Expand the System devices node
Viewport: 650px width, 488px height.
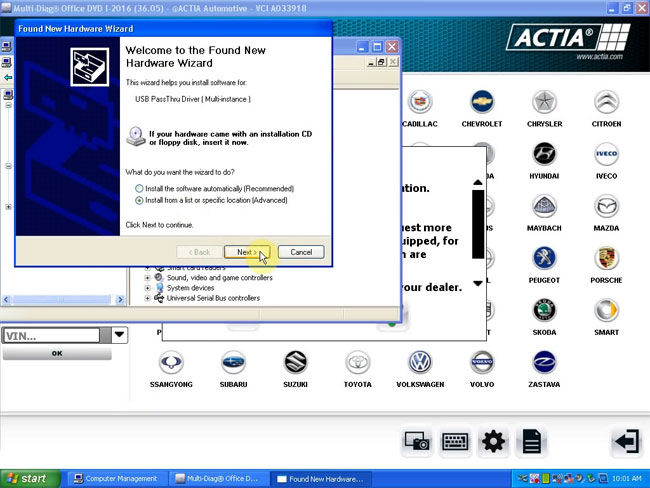point(148,288)
